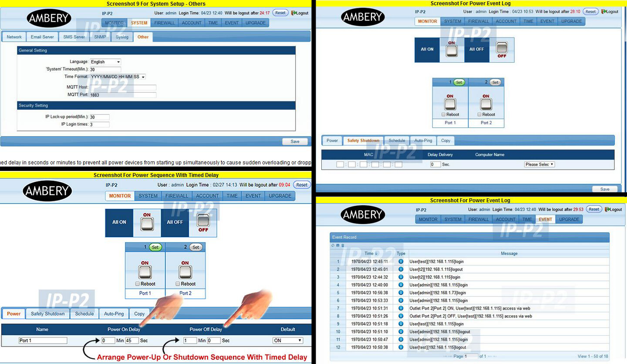Click the trash icon in the Event Record toolbar
627x364 pixels.
[x=342, y=245]
